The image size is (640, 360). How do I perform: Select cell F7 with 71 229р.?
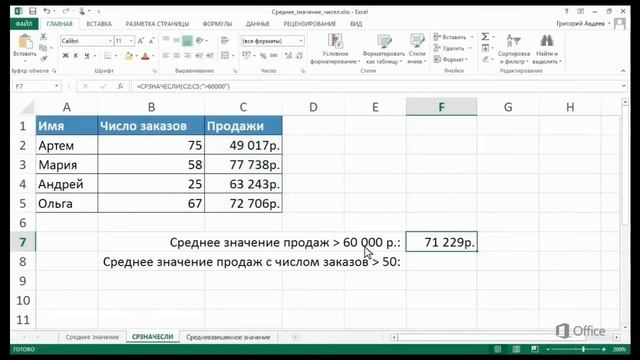pos(441,242)
